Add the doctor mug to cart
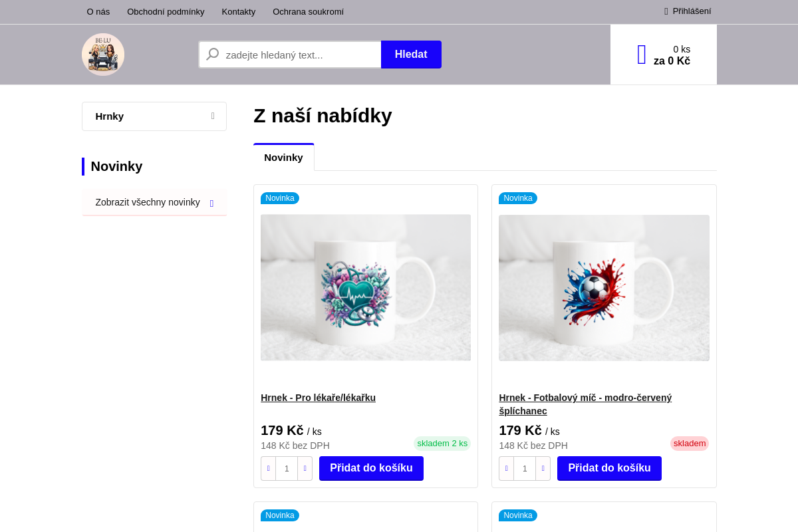The image size is (798, 532). pyautogui.click(x=371, y=468)
